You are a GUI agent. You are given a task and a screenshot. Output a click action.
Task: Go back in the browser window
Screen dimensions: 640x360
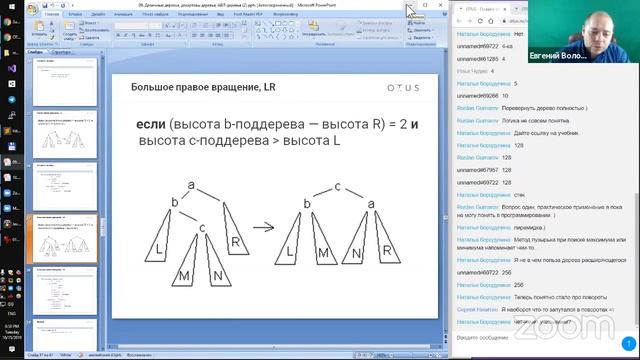click(459, 21)
